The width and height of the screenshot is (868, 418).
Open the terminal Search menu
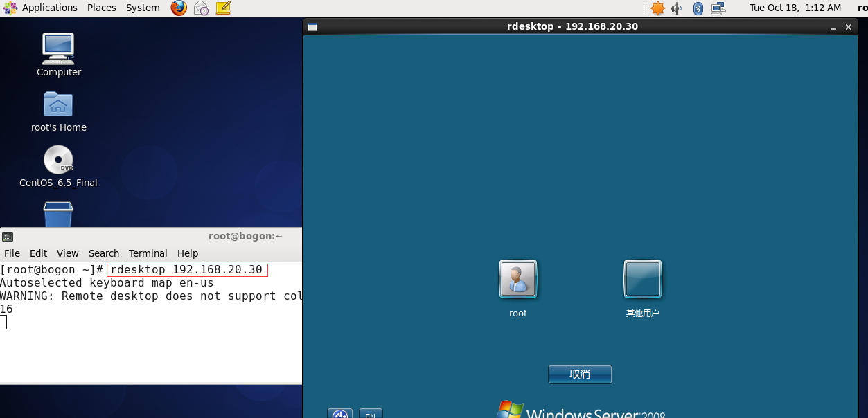pyautogui.click(x=104, y=253)
